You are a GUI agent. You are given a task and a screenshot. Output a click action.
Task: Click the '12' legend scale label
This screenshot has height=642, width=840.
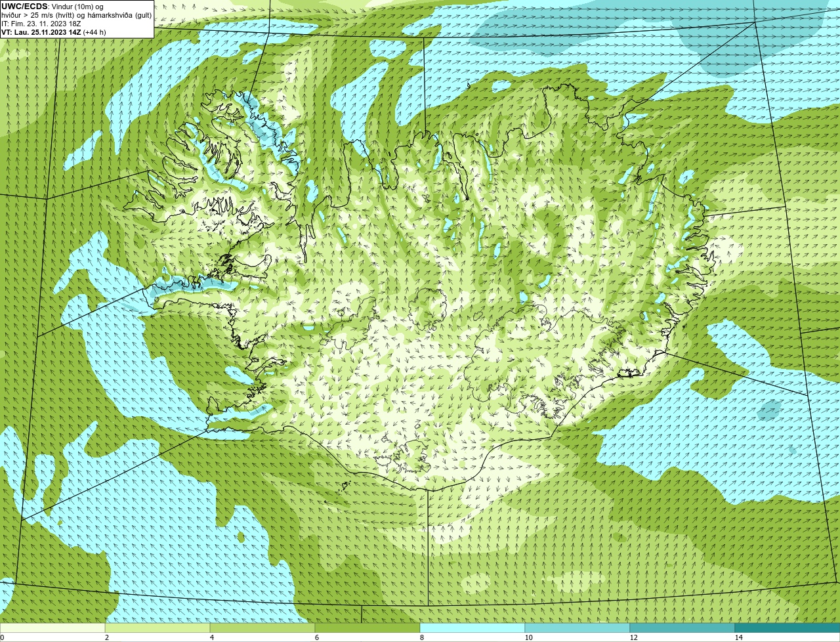click(x=633, y=637)
